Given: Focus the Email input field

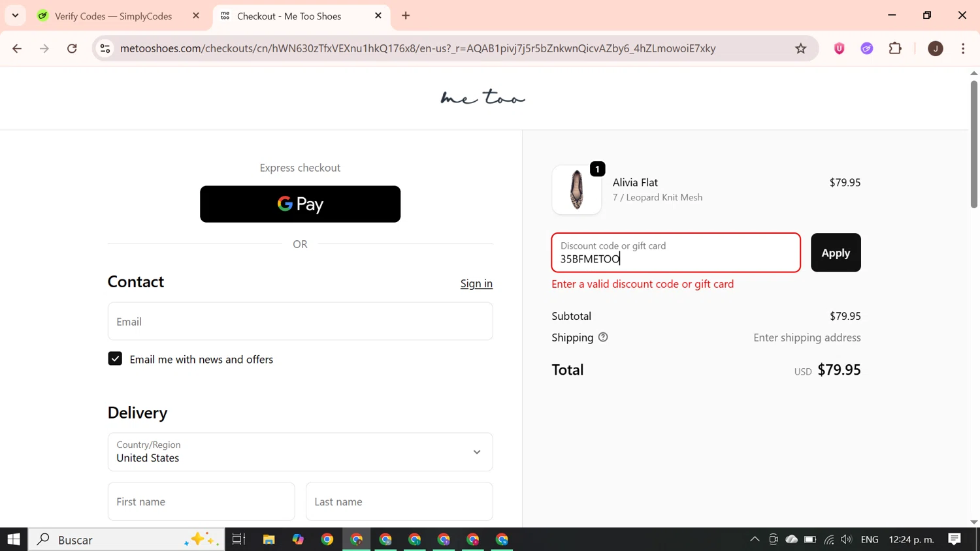Looking at the screenshot, I should 300,321.
